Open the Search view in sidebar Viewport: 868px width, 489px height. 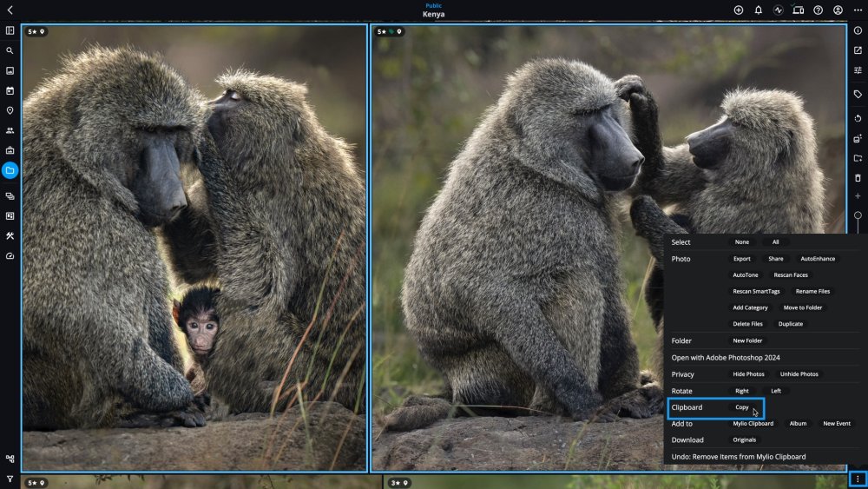10,51
